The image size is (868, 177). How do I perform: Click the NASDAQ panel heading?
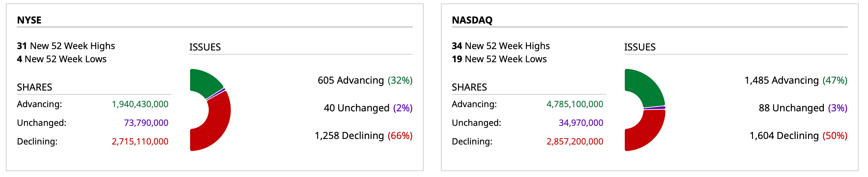click(x=472, y=20)
